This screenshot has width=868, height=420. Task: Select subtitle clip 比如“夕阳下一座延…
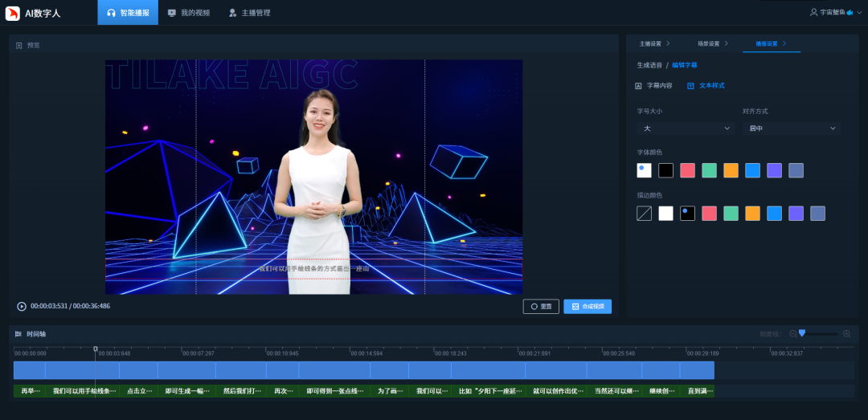coord(489,391)
